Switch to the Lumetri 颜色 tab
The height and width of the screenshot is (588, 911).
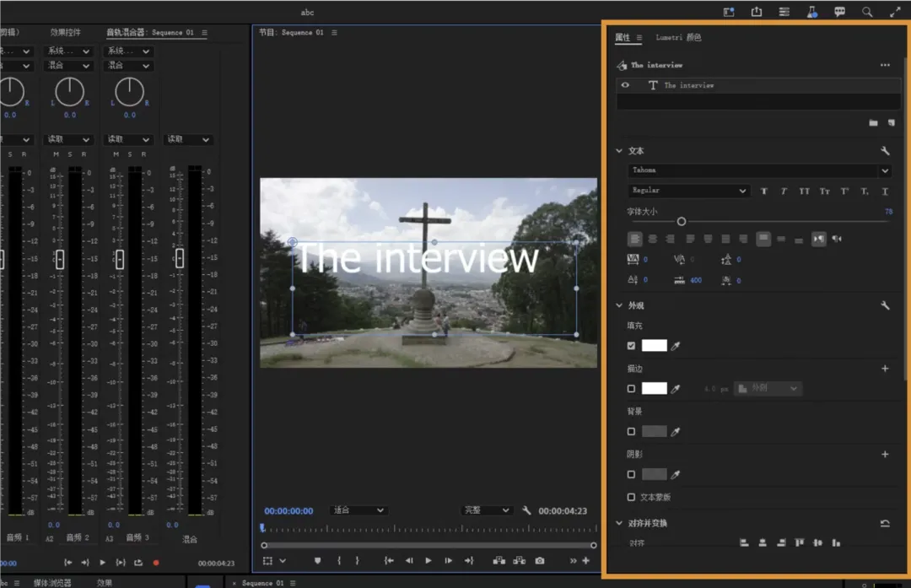[678, 38]
